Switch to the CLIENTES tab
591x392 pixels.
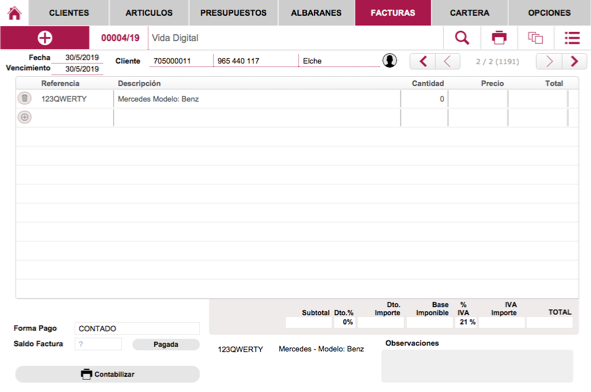click(x=69, y=13)
